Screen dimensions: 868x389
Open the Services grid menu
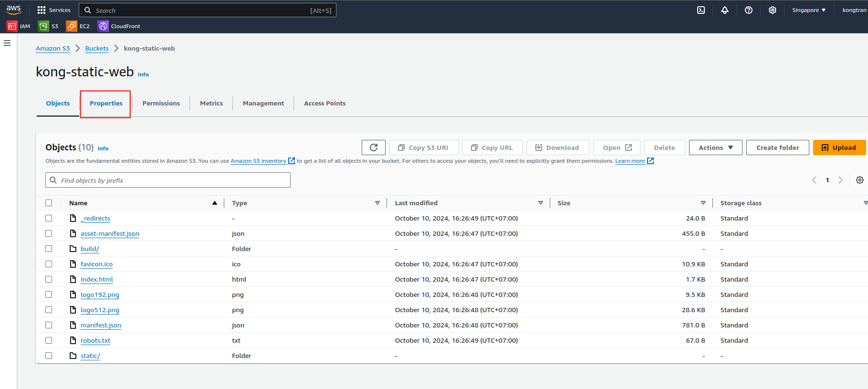click(53, 10)
